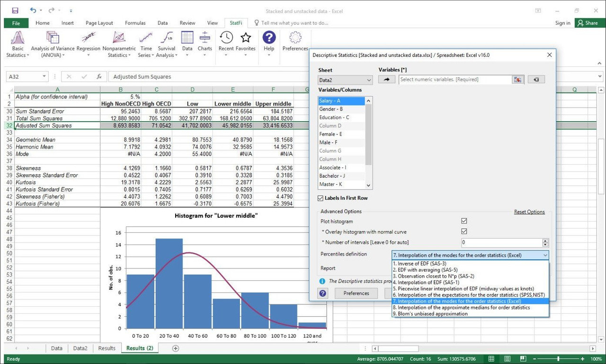The height and width of the screenshot is (364, 606).
Task: Open Survival Analysis ribbon menu
Action: (167, 44)
